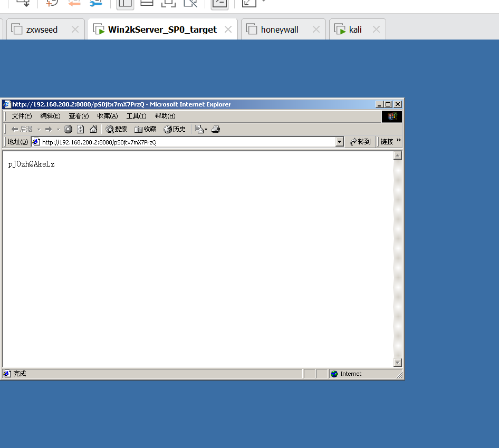This screenshot has width=499, height=448.
Task: Close the kali tab
Action: (x=376, y=30)
